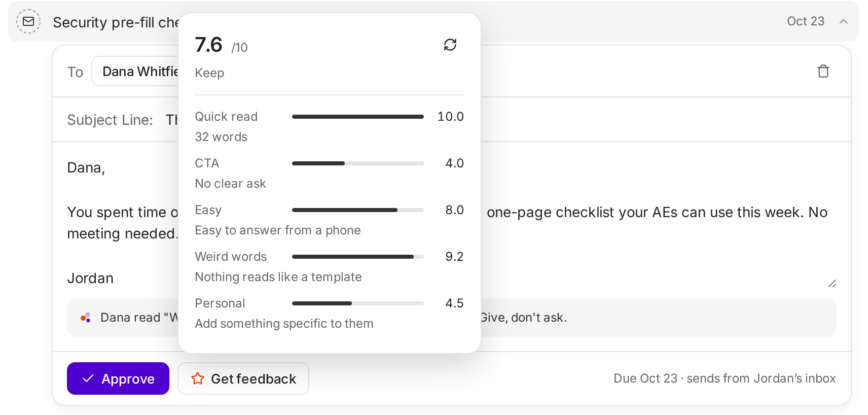Click the 'Jordan' signature in the body
The height and width of the screenshot is (415, 868).
[x=90, y=278]
